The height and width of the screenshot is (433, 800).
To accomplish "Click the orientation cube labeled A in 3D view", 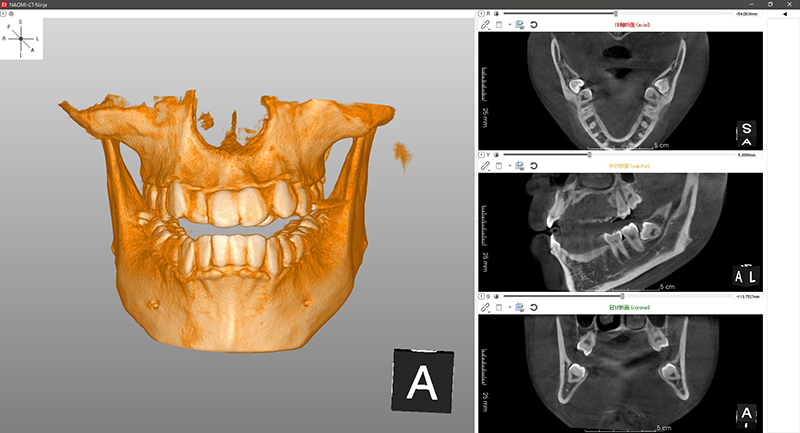I will click(421, 381).
